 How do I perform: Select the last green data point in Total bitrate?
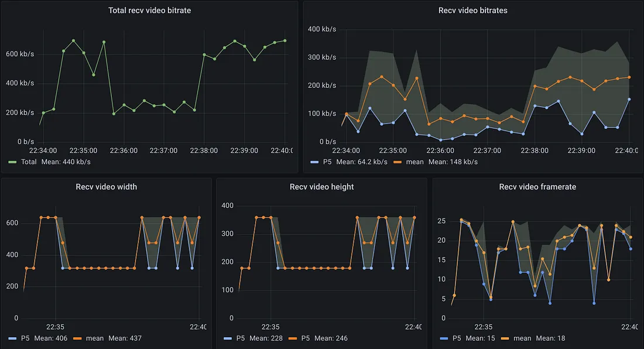click(285, 40)
